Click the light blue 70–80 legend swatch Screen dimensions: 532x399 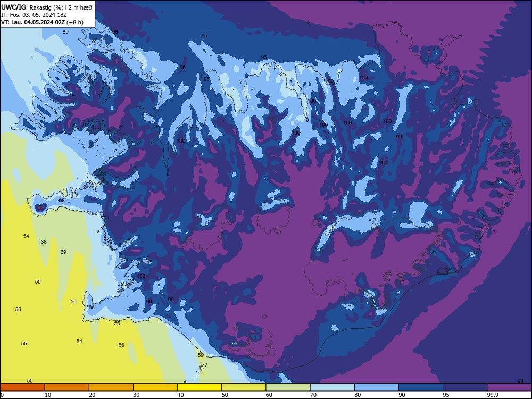[332, 387]
